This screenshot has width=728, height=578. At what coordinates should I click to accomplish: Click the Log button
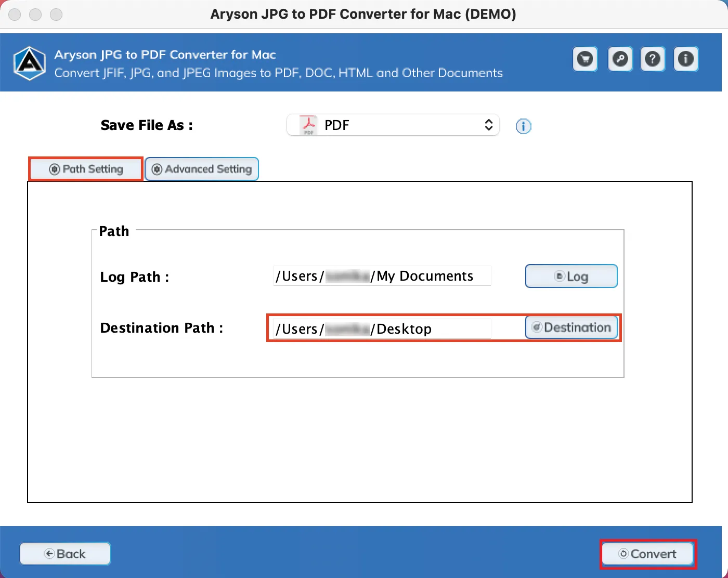[571, 276]
